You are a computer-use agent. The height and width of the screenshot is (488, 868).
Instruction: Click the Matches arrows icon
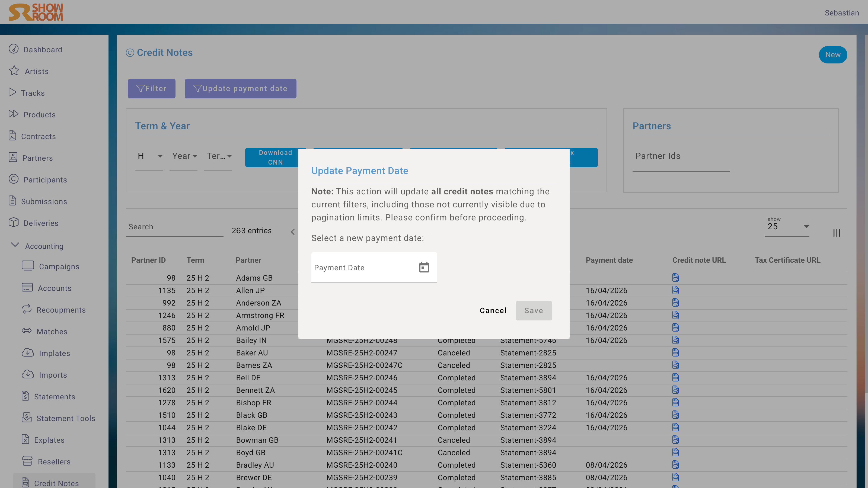26,331
